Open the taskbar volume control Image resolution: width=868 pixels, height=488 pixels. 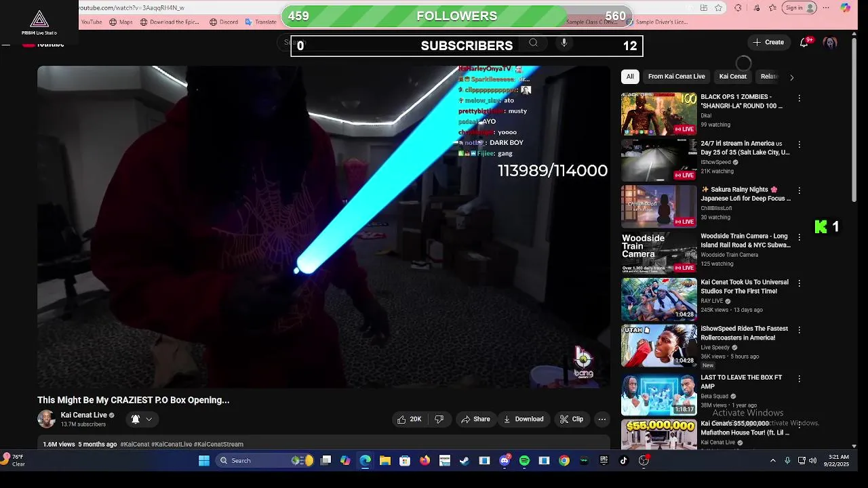point(812,461)
